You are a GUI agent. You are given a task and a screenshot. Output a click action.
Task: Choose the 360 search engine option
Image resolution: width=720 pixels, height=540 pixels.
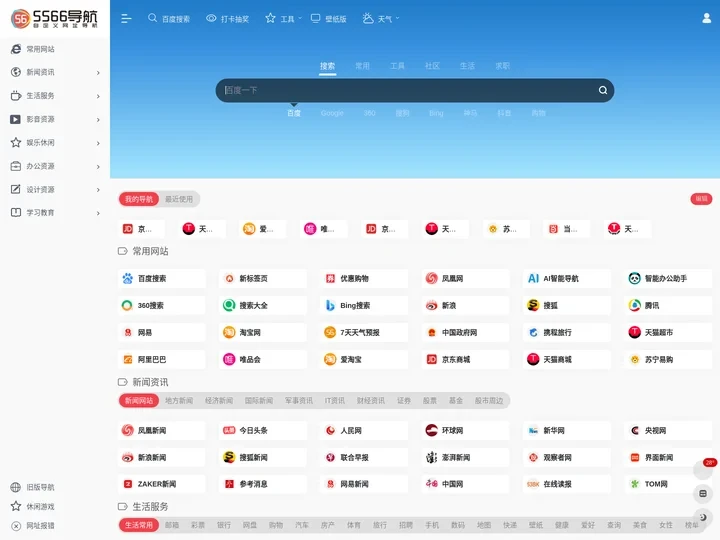pos(370,113)
